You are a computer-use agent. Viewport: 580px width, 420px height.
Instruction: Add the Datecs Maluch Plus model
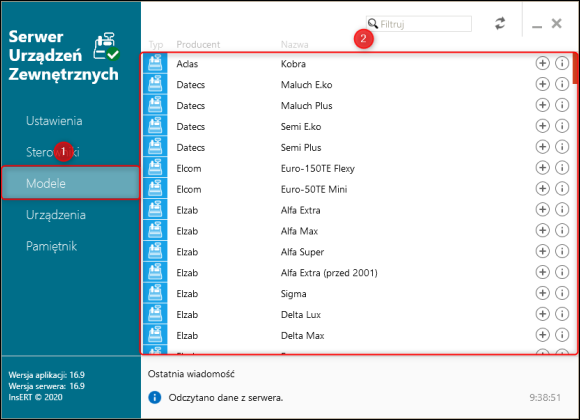[542, 105]
